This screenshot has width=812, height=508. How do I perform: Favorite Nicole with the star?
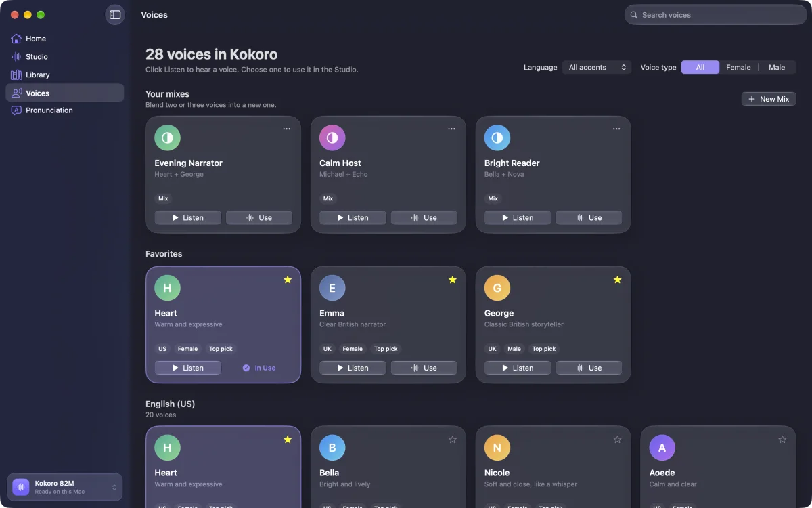(617, 440)
